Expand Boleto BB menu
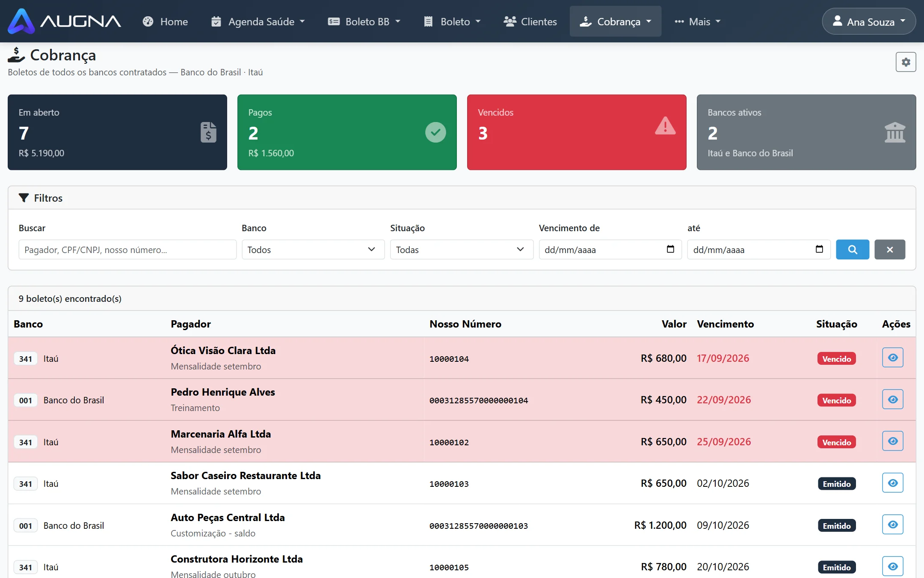Image resolution: width=924 pixels, height=578 pixels. (364, 21)
